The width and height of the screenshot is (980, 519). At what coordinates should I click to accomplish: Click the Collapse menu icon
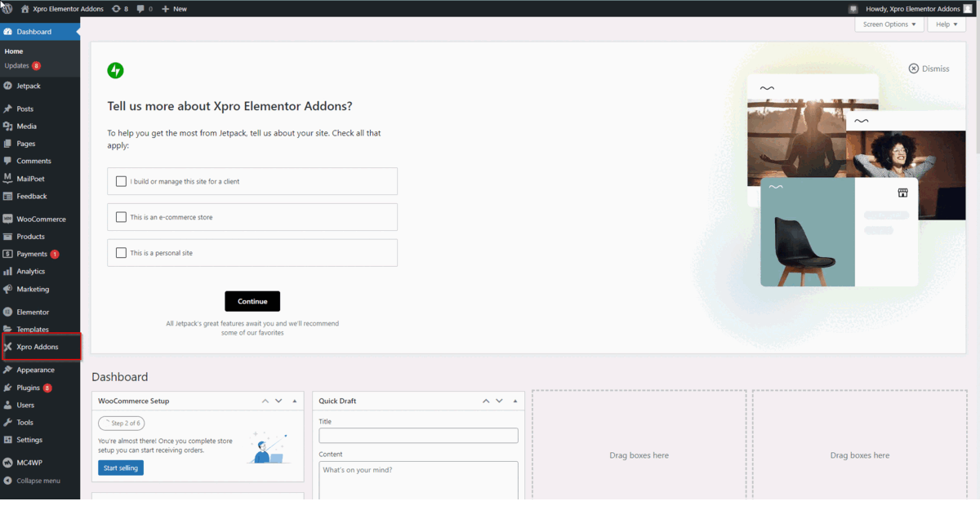pos(7,481)
